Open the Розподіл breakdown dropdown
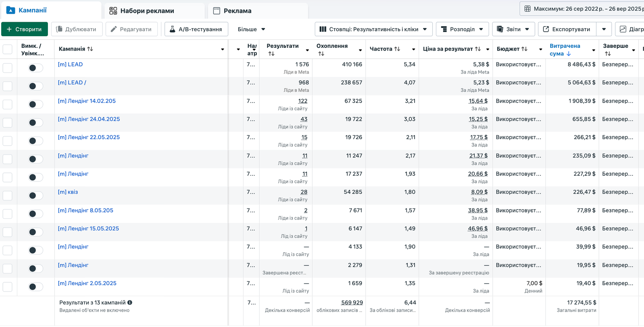The height and width of the screenshot is (327, 644). pyautogui.click(x=462, y=29)
